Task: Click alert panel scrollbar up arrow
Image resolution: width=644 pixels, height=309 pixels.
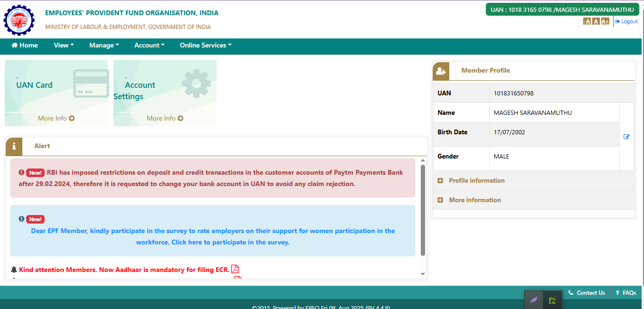Action: tap(423, 161)
